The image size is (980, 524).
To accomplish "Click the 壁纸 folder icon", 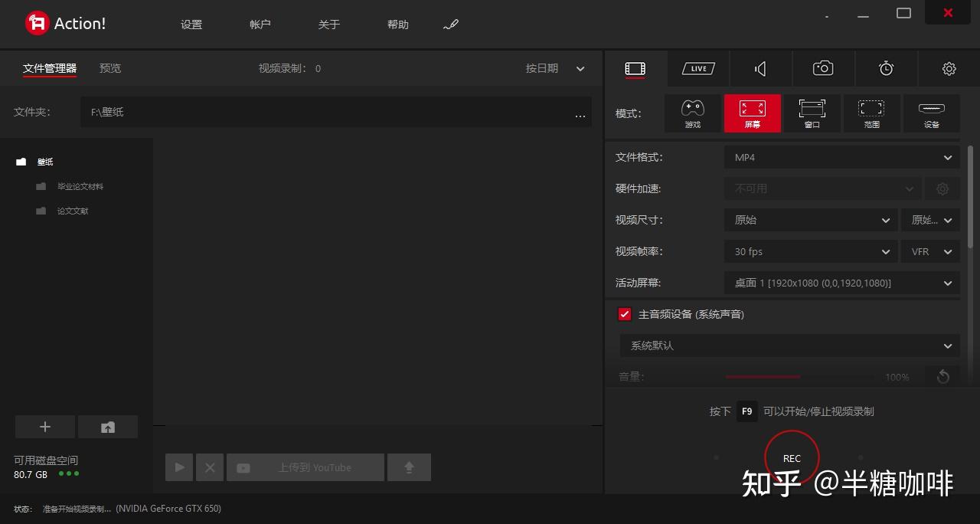I will [21, 162].
